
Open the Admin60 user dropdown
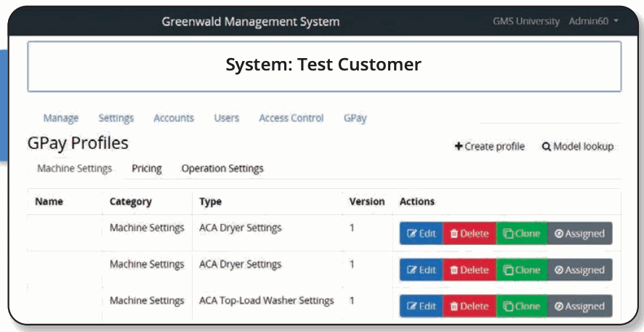click(593, 21)
